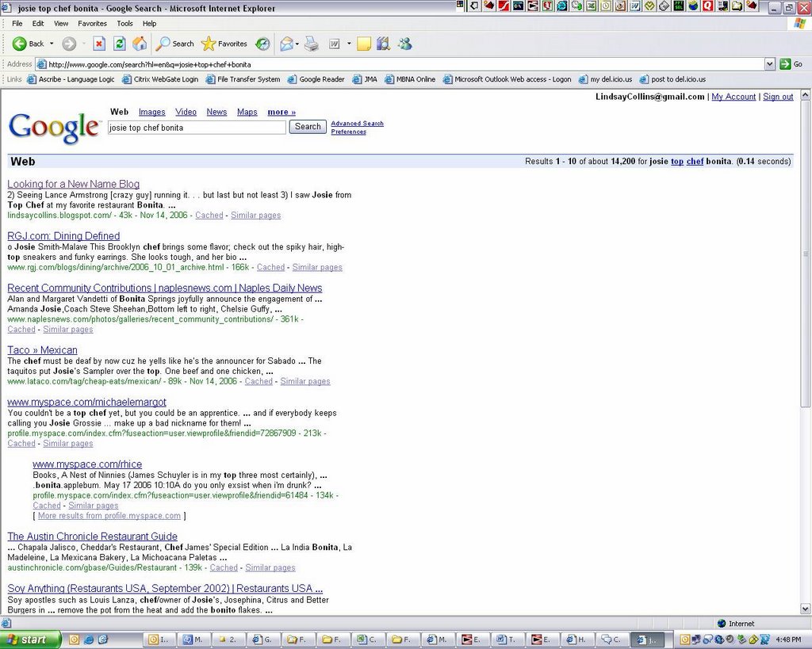Open 'Taco » Mexican' result
The image size is (812, 649).
point(42,350)
